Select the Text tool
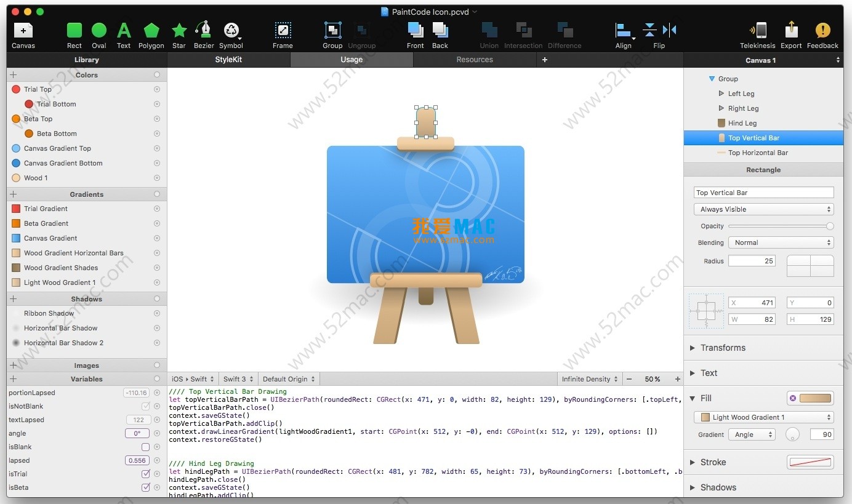 tap(124, 30)
